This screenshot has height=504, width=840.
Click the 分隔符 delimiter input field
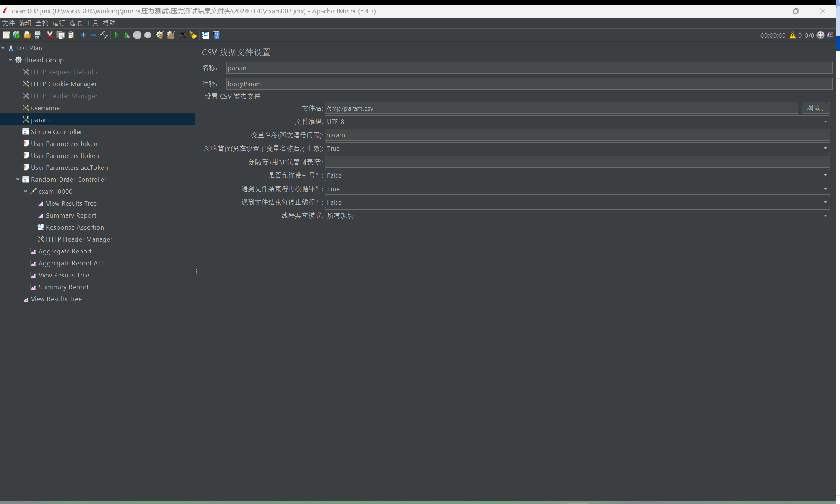click(x=576, y=162)
